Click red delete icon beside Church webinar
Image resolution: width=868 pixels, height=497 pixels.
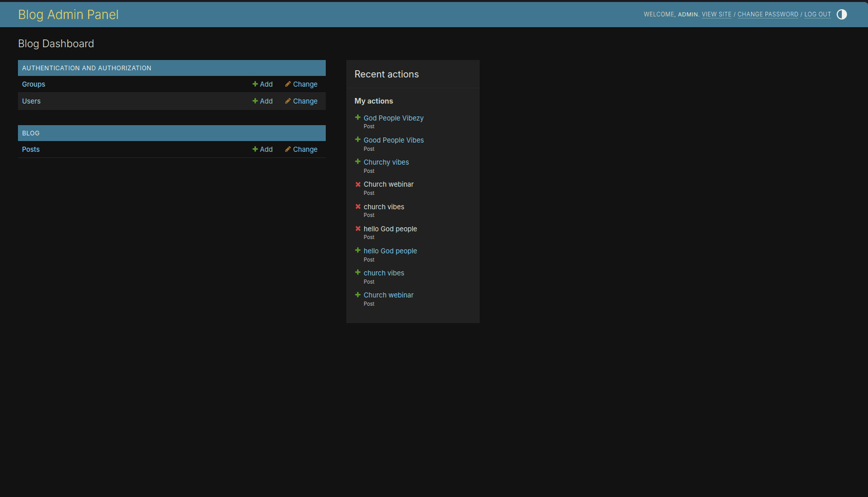358,184
